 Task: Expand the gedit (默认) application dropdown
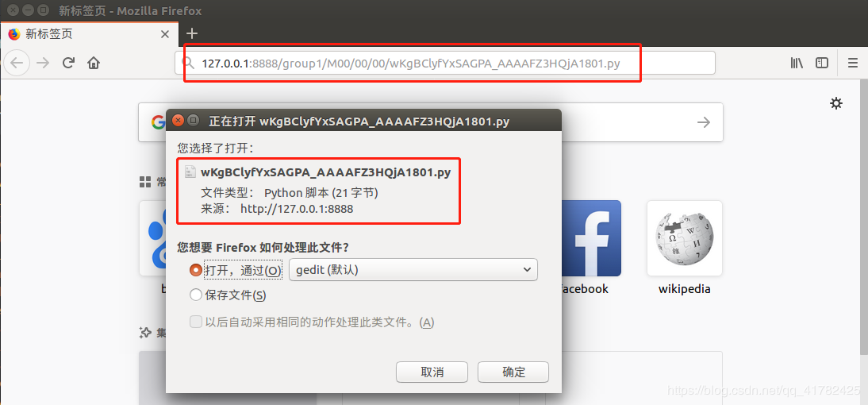click(x=413, y=270)
